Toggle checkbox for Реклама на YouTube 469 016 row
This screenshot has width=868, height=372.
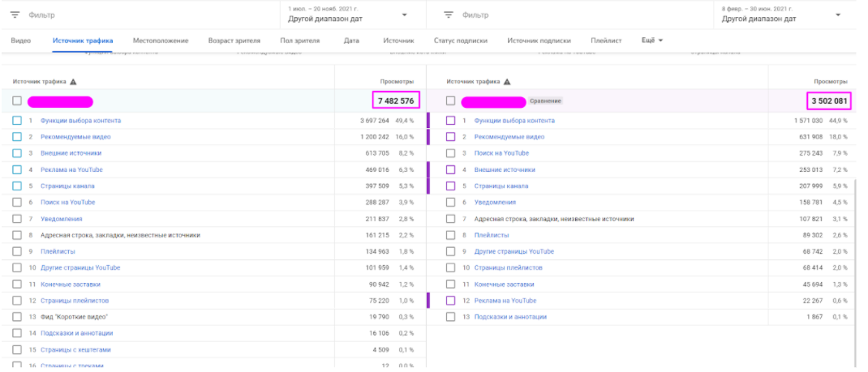click(17, 169)
